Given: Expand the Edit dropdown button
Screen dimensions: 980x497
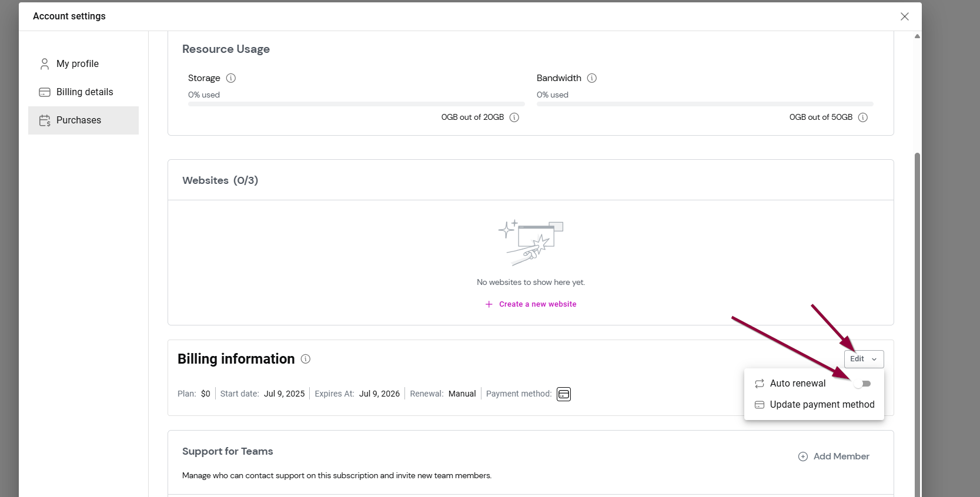Looking at the screenshot, I should [864, 359].
